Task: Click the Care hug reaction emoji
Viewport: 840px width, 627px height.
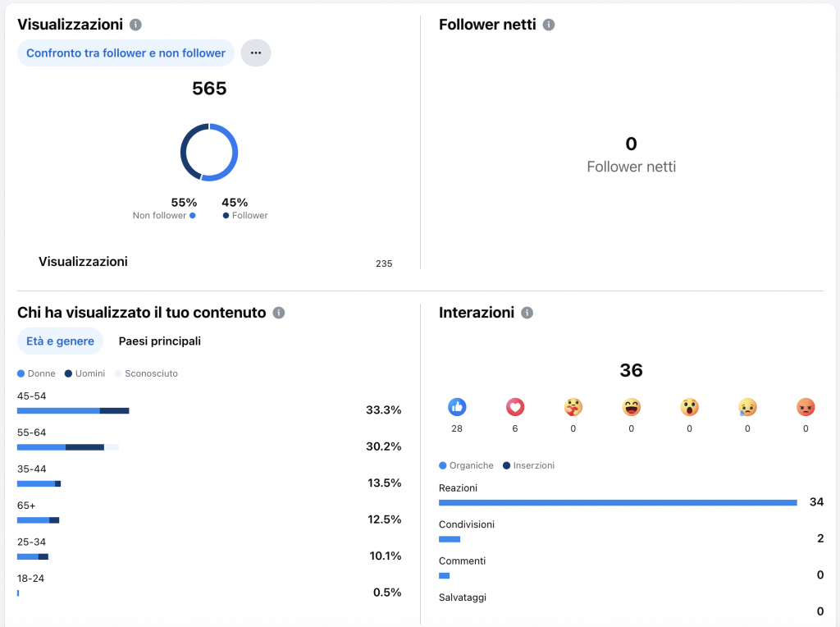Action: tap(573, 406)
